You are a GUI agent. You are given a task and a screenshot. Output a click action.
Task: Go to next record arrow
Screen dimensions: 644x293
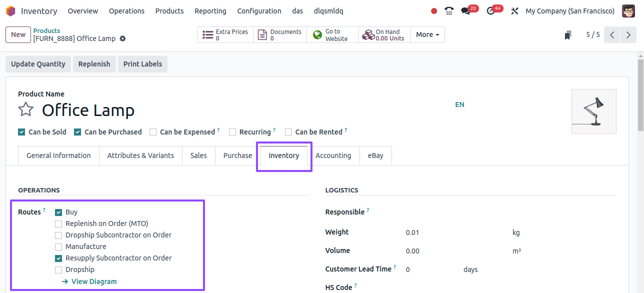[629, 35]
